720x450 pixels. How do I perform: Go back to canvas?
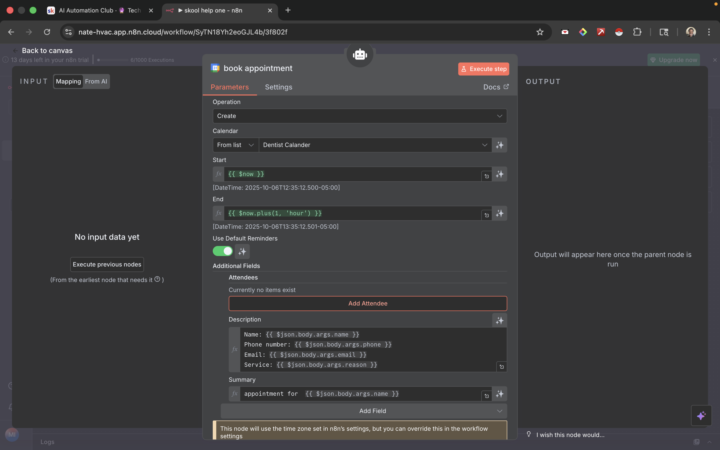pyautogui.click(x=41, y=50)
